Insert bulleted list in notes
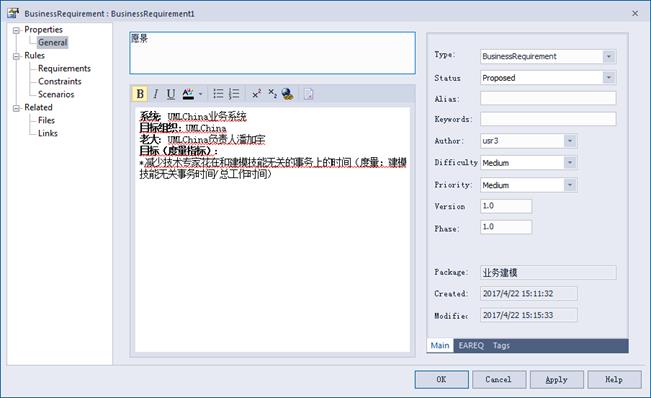The width and height of the screenshot is (651, 398). coord(218,94)
